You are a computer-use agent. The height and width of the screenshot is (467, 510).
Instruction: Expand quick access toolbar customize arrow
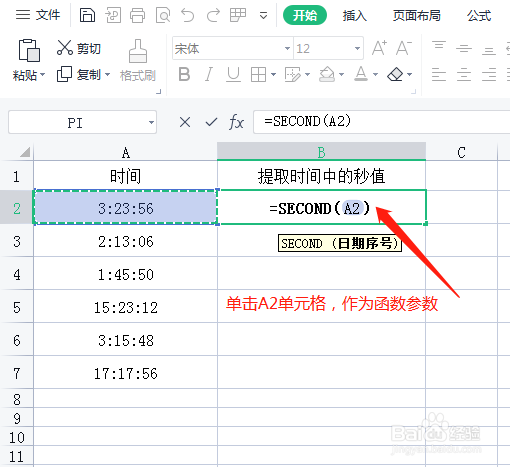pos(263,16)
